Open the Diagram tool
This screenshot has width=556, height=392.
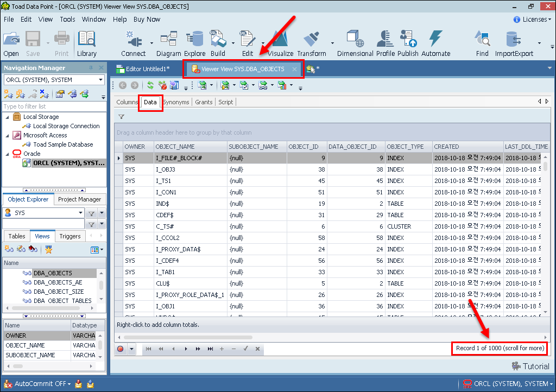pos(168,43)
